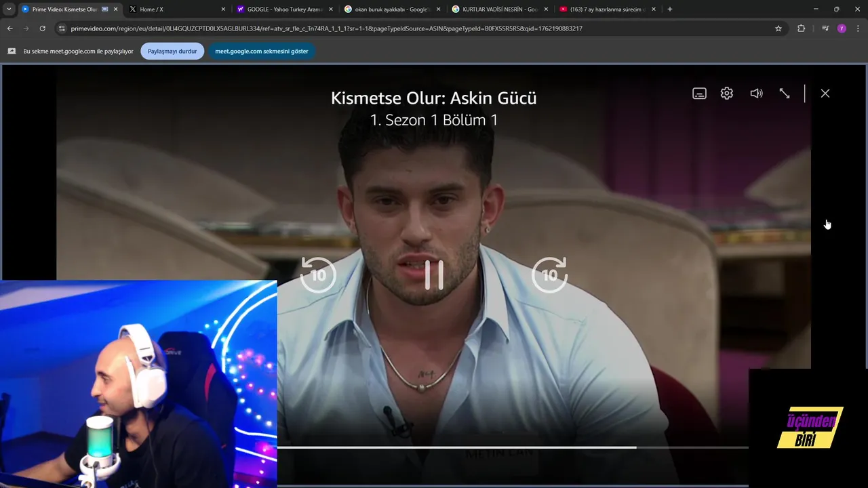The image size is (868, 488).
Task: Click Bu sekme meet.google.com ile paylaşılıyor text
Action: (78, 52)
